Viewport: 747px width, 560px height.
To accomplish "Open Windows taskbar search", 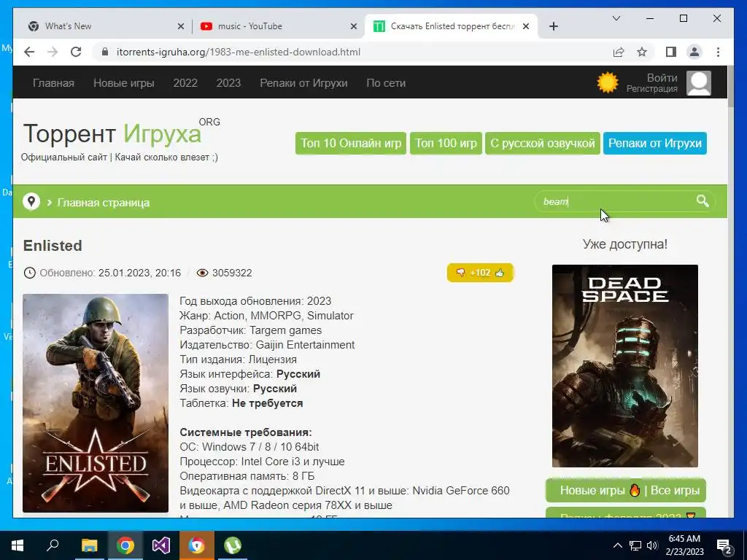I will [x=53, y=545].
